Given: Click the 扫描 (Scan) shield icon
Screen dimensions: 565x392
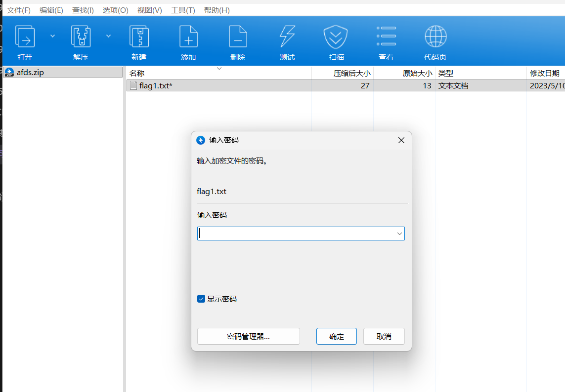Looking at the screenshot, I should [x=336, y=37].
